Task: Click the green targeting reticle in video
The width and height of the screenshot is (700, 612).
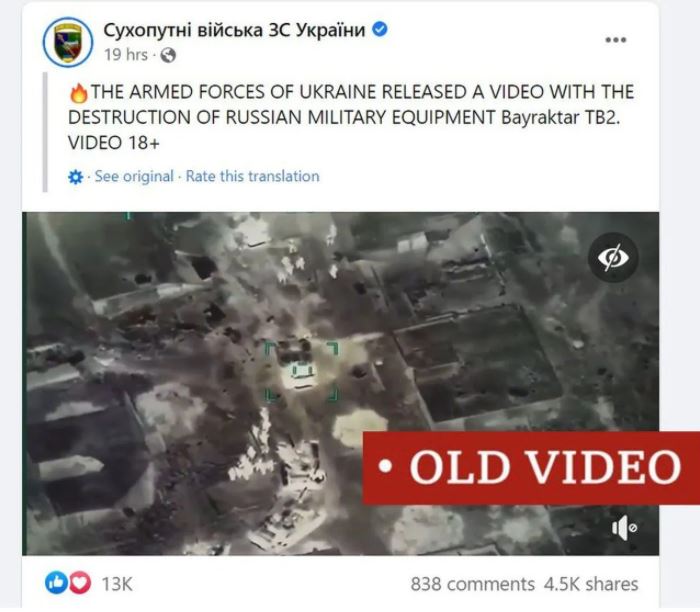Action: [x=302, y=371]
